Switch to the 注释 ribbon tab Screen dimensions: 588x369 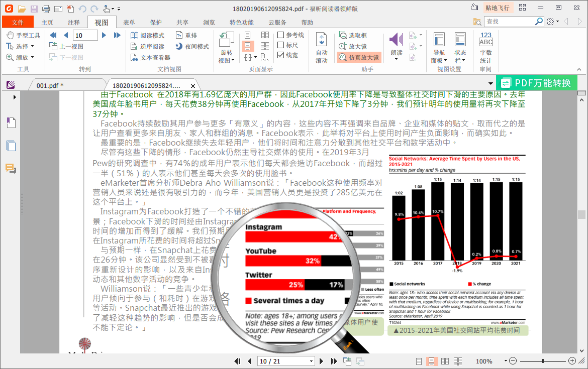[x=74, y=23]
